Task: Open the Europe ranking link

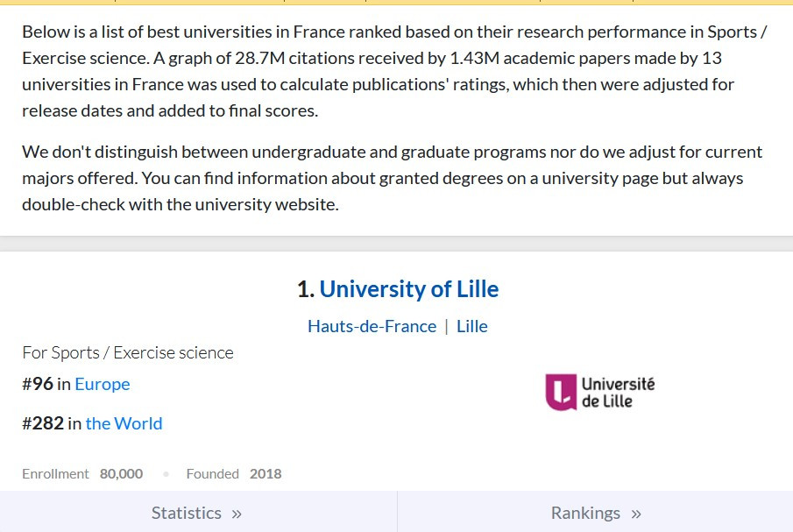Action: (102, 384)
